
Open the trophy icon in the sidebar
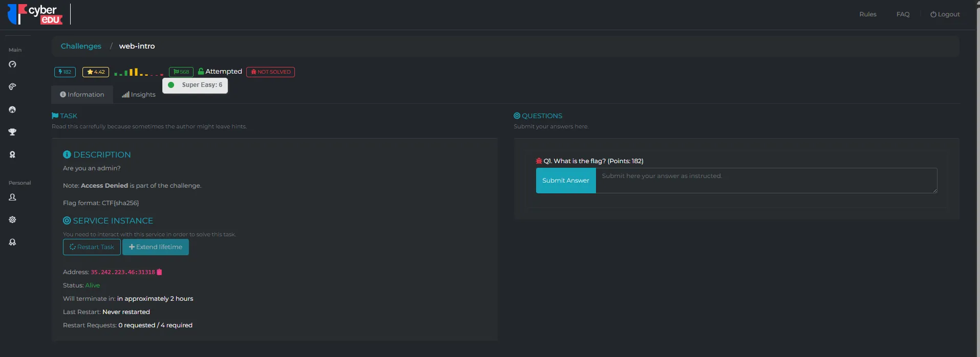pyautogui.click(x=12, y=132)
